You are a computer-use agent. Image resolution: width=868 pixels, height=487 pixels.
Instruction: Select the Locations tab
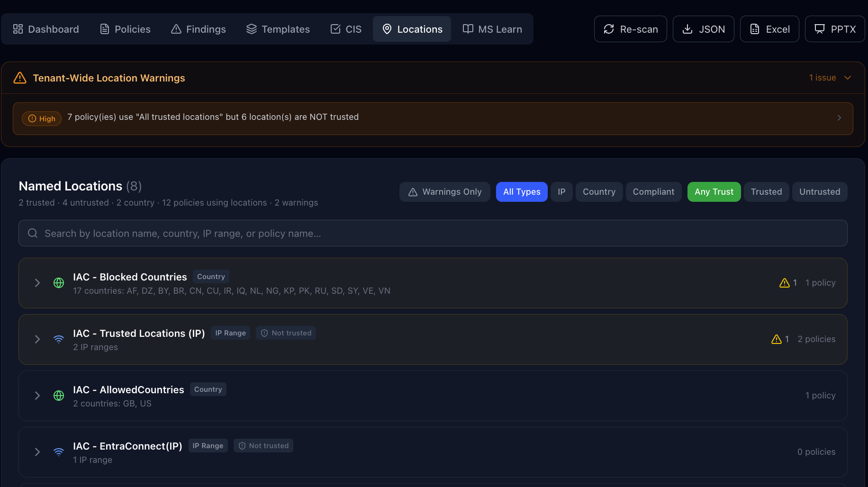coord(412,29)
